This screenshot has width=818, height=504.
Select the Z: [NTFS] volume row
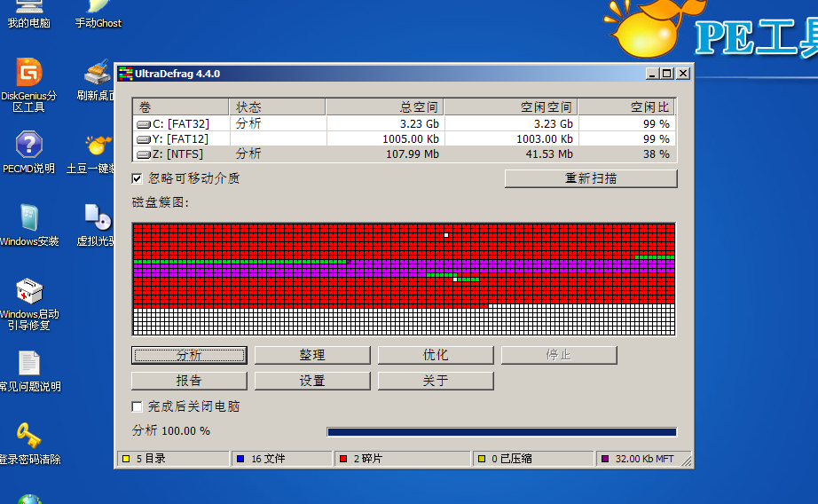(x=405, y=154)
